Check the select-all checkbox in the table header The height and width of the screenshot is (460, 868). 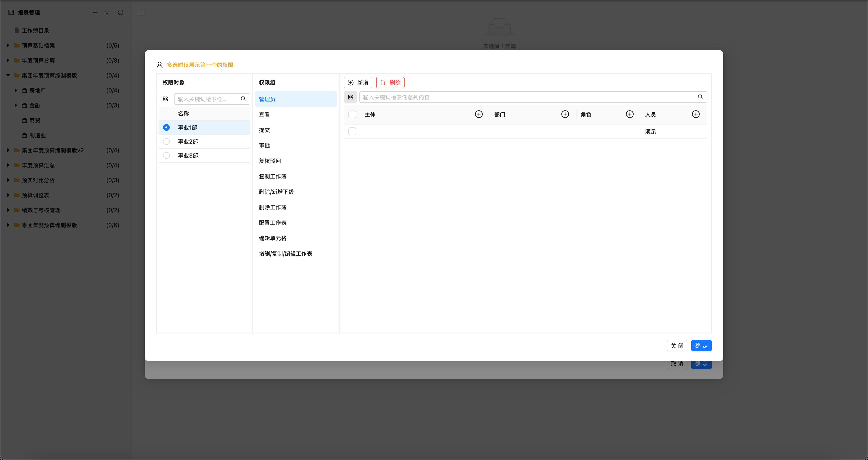tap(352, 114)
